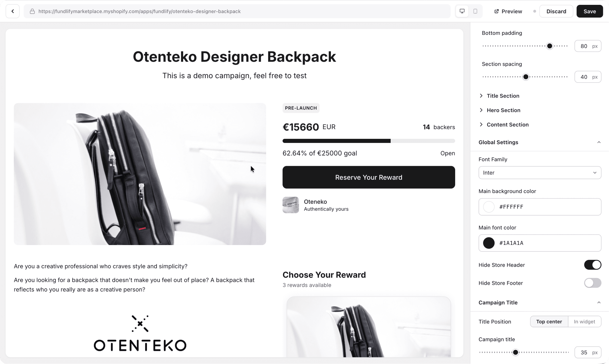Click the Discard button
This screenshot has height=364, width=609.
(556, 11)
